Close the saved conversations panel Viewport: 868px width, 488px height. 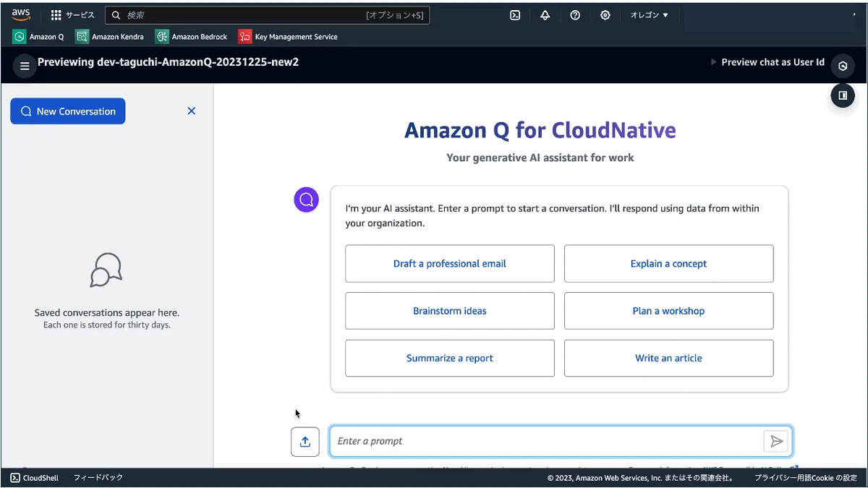click(x=192, y=111)
